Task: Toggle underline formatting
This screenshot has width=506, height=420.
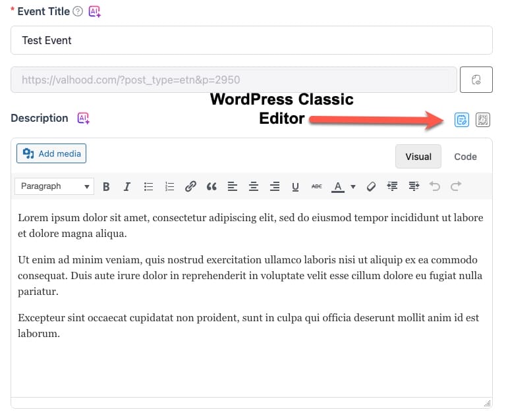Action: click(x=295, y=186)
